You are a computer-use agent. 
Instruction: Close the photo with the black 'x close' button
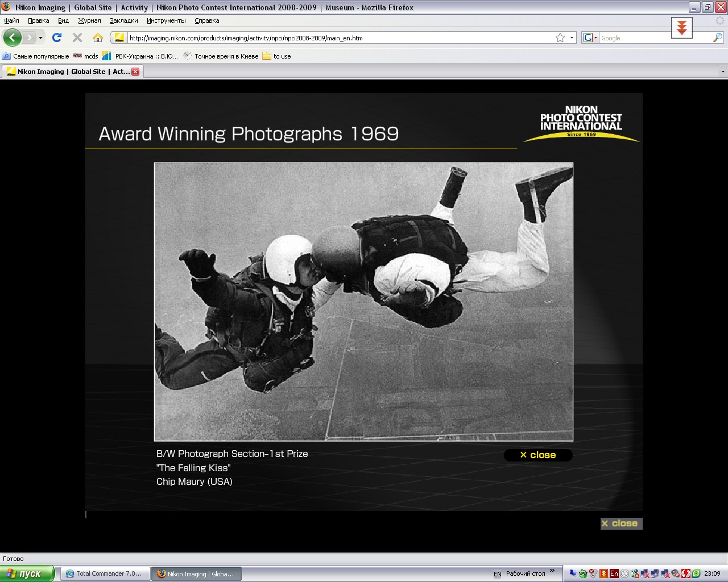click(x=538, y=455)
